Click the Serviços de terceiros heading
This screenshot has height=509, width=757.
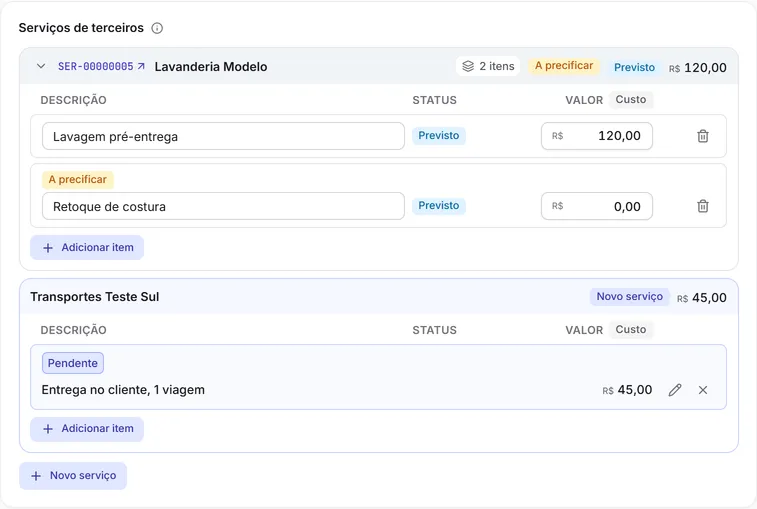point(81,28)
